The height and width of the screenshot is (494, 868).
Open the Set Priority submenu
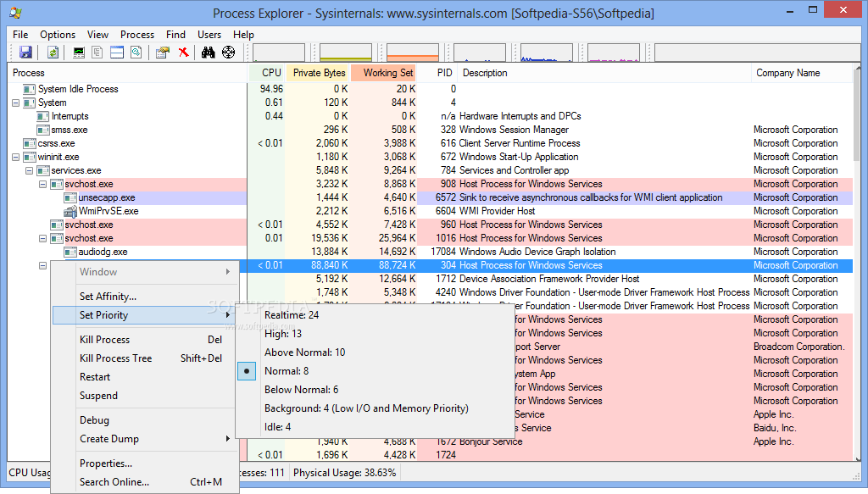[x=146, y=315]
